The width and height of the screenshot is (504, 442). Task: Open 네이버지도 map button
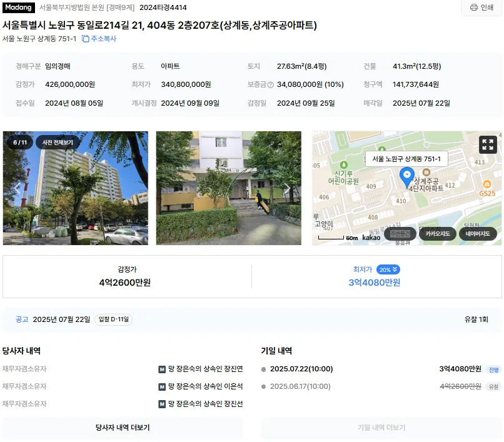click(x=478, y=234)
